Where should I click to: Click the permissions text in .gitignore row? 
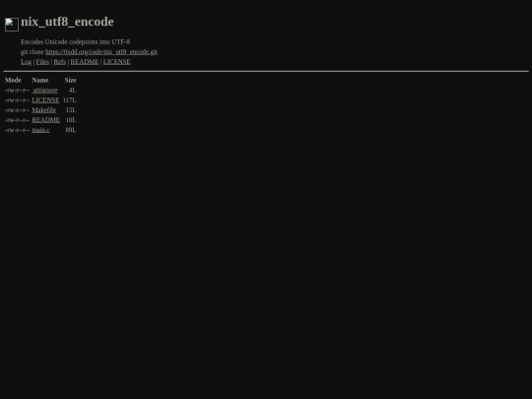[x=17, y=91]
